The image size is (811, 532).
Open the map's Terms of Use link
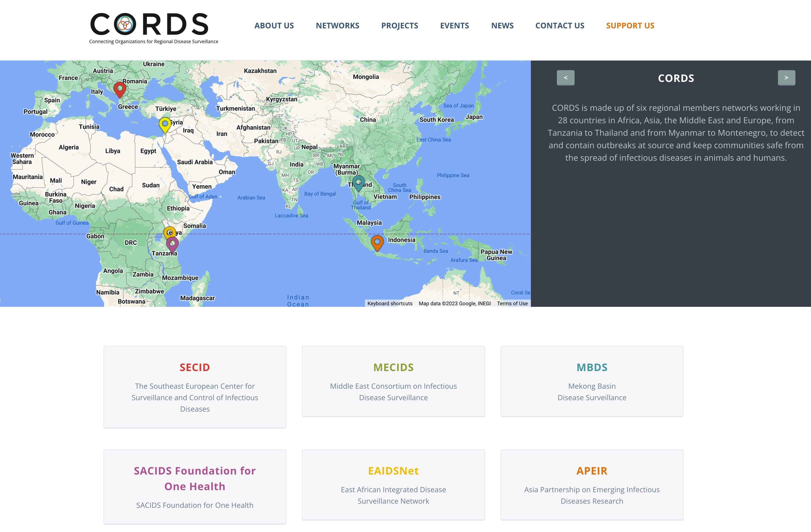point(512,303)
